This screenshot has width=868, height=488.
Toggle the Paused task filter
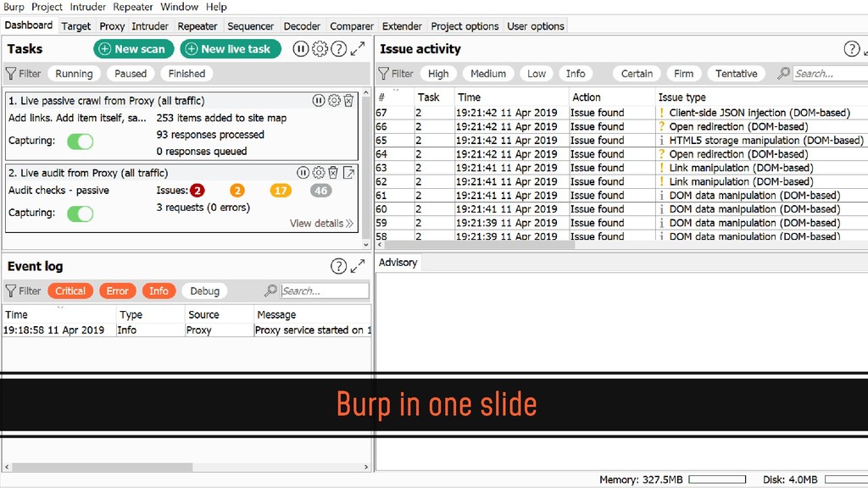point(131,74)
